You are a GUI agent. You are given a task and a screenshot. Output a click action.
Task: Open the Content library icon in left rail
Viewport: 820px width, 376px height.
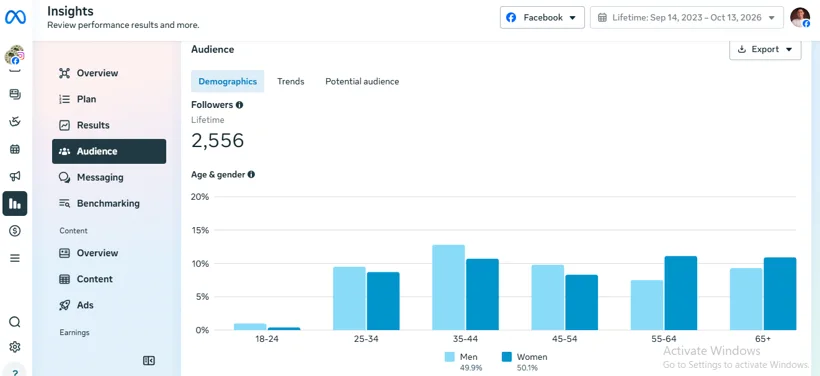(x=15, y=94)
